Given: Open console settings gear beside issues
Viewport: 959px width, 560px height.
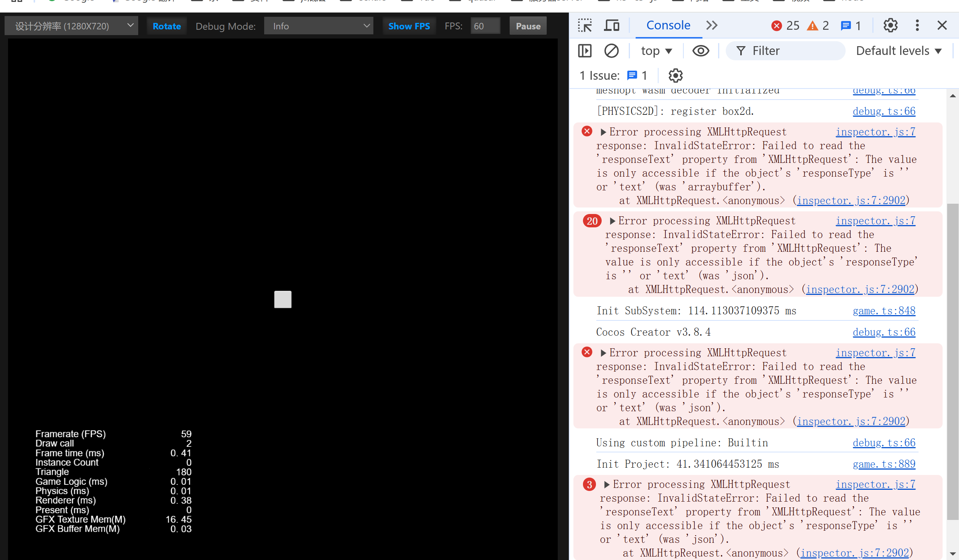Looking at the screenshot, I should (x=675, y=76).
